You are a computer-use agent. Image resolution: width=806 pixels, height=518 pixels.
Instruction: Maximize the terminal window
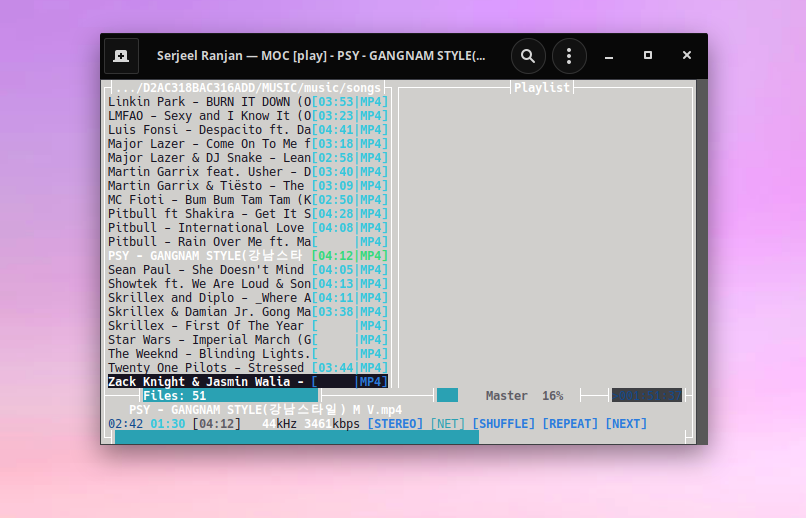pos(648,56)
